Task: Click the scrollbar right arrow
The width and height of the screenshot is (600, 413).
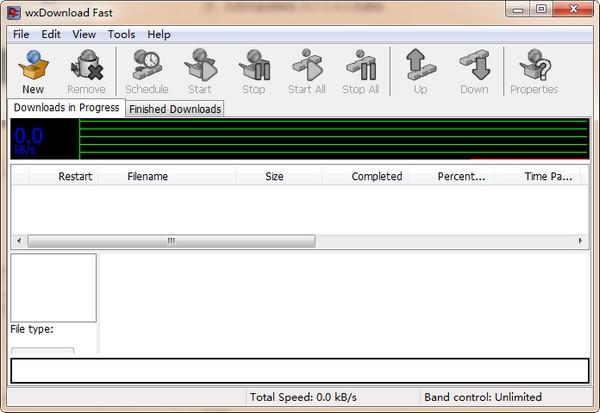Action: pos(582,241)
